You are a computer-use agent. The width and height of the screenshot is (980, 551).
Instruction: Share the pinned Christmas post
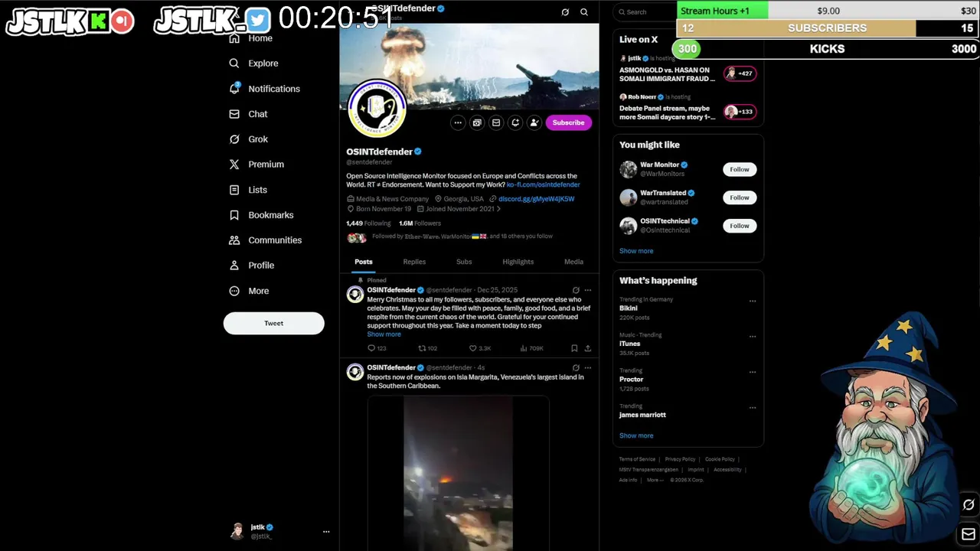click(x=588, y=348)
